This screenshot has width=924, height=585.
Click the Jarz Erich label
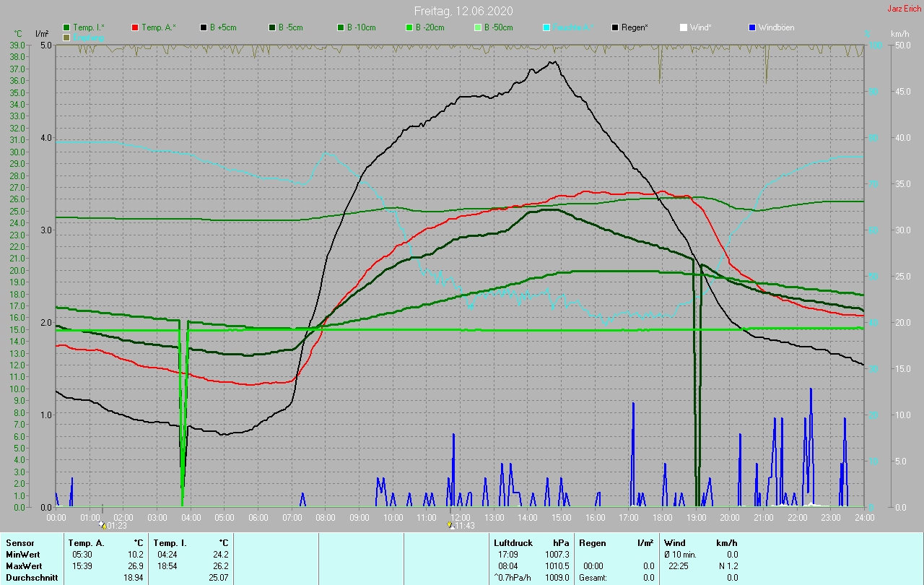click(904, 9)
